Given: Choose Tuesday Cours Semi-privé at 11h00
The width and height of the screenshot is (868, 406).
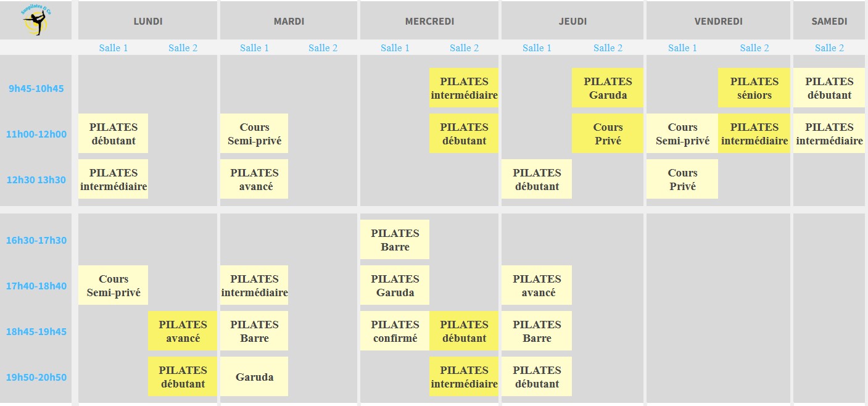Looking at the screenshot, I should coord(254,133).
